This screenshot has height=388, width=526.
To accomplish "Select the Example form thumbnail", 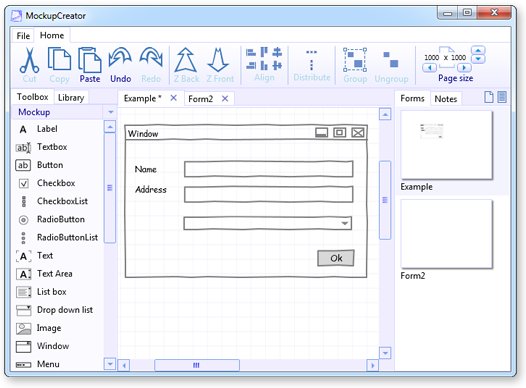I will tap(447, 145).
